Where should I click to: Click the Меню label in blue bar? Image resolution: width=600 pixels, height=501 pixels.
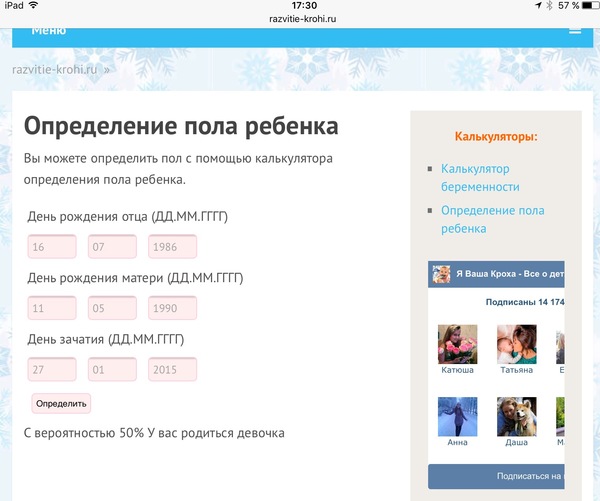click(x=49, y=31)
